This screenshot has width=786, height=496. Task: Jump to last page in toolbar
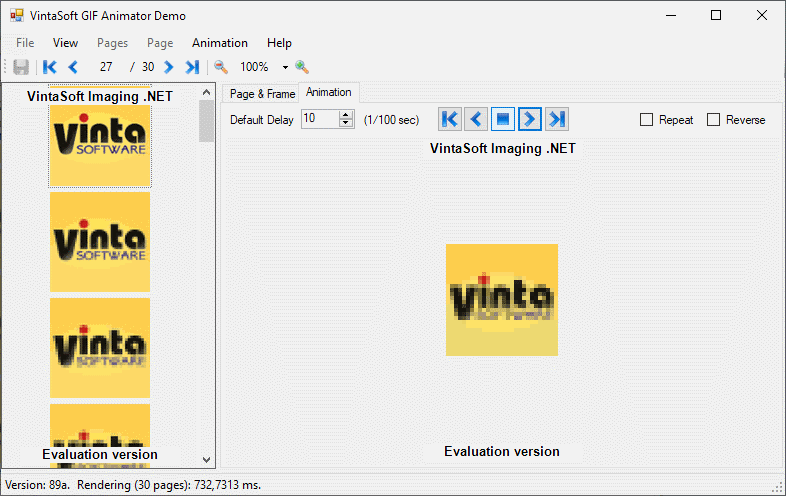(192, 67)
